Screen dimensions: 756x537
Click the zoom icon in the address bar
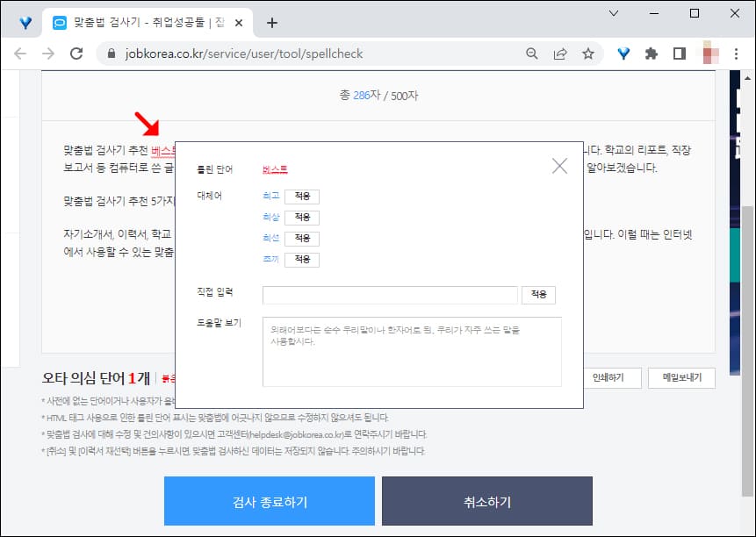(x=532, y=54)
